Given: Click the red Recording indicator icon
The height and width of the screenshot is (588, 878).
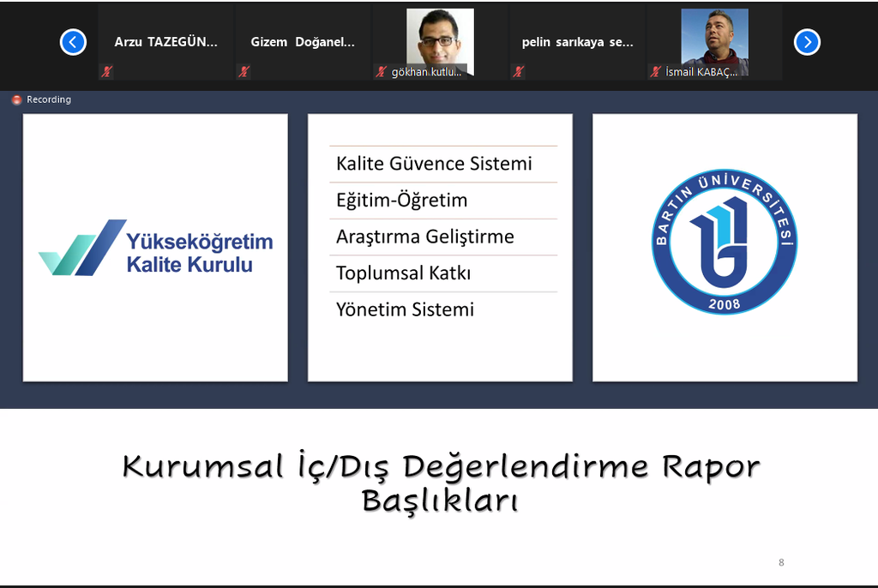Looking at the screenshot, I should (16, 99).
